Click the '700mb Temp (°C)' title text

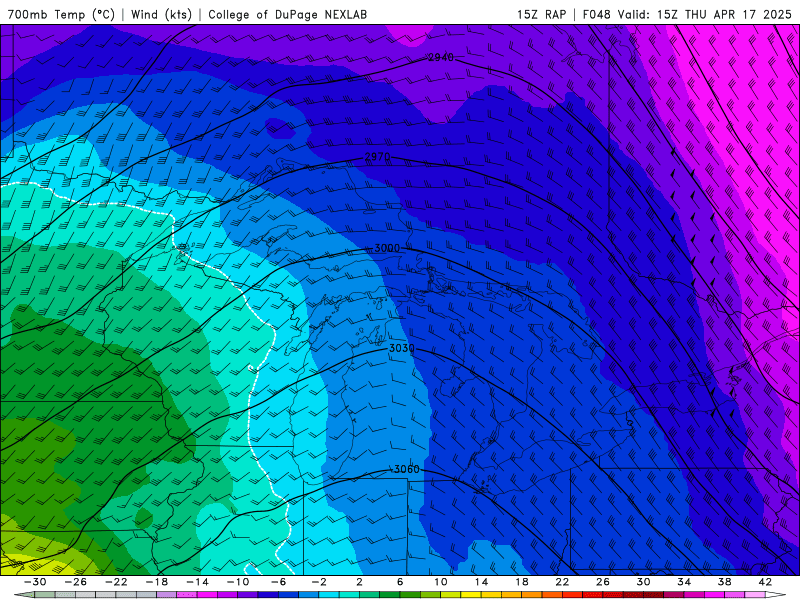[x=61, y=14]
